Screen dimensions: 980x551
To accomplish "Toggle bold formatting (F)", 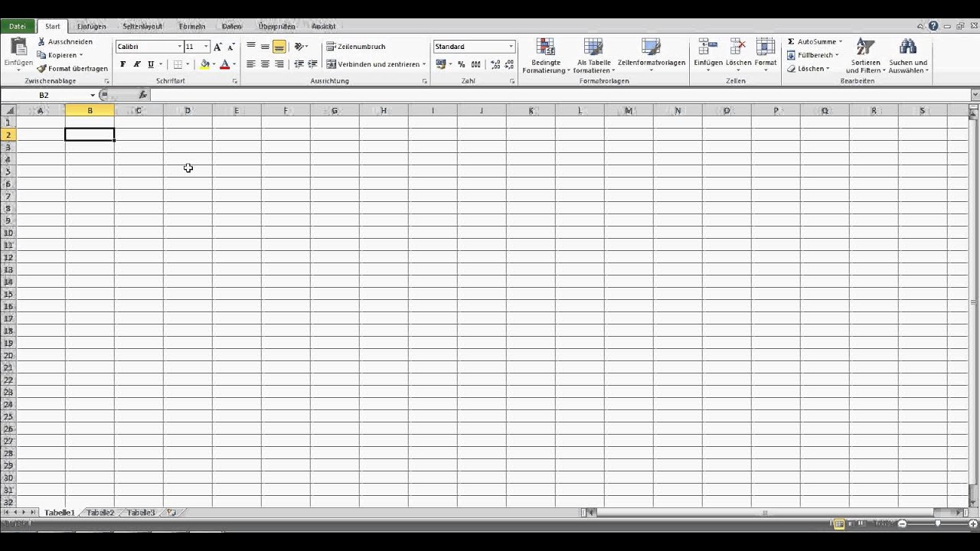I will [122, 64].
